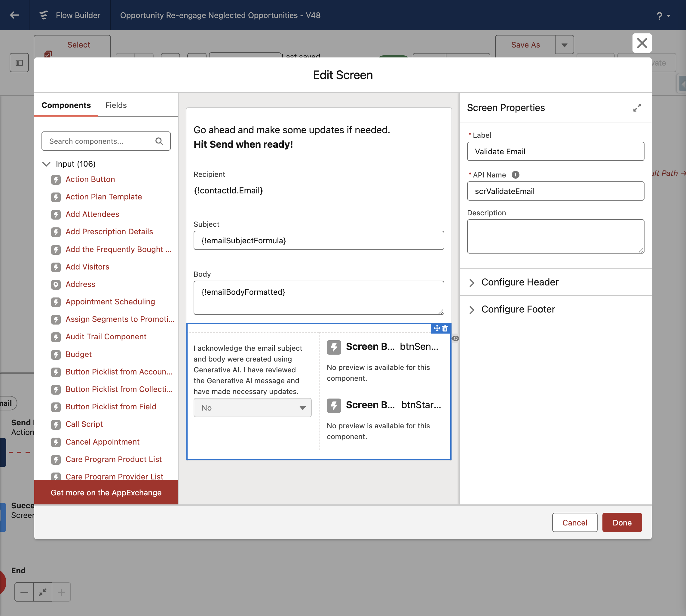Select Audit Trail Component item
The width and height of the screenshot is (686, 616).
tap(106, 337)
